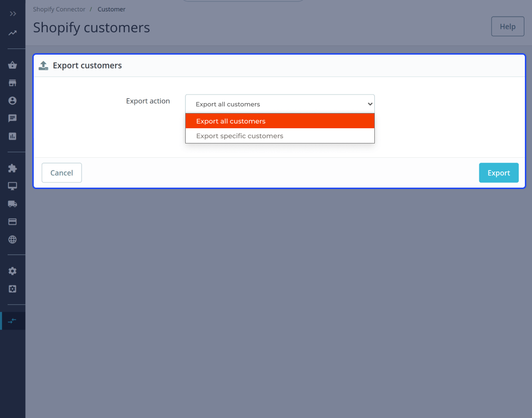The width and height of the screenshot is (532, 418).
Task: Click the export upload icon beside Export customers
Action: (x=43, y=66)
